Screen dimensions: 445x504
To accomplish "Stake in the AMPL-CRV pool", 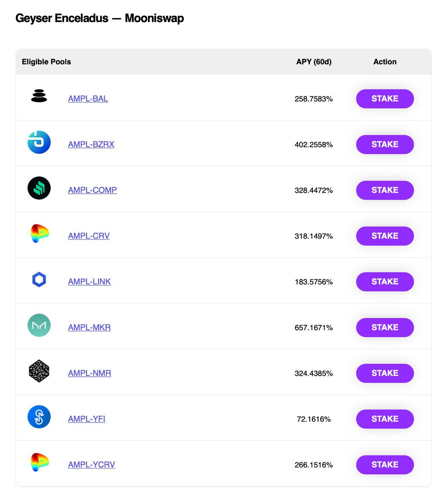I will [x=385, y=236].
